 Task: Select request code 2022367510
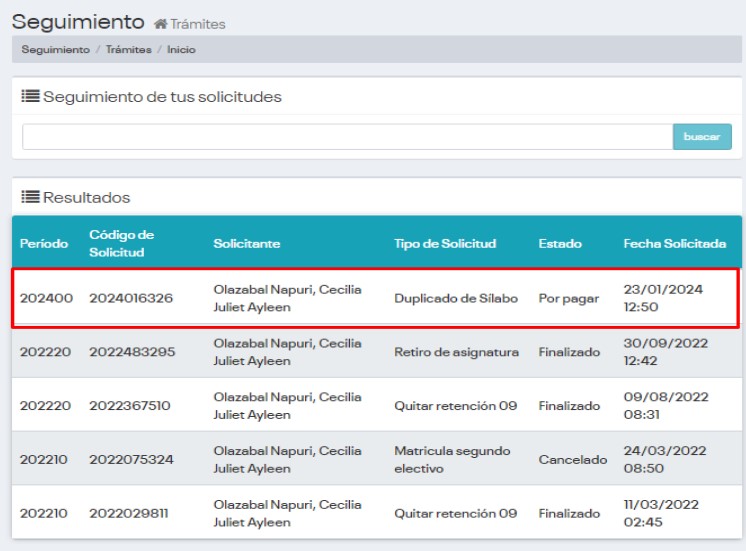coord(130,406)
